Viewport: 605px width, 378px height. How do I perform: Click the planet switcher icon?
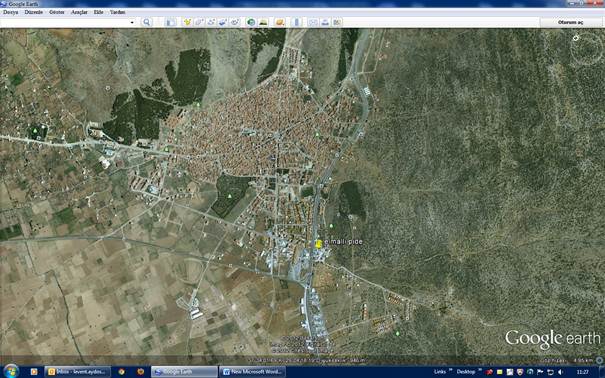(280, 22)
